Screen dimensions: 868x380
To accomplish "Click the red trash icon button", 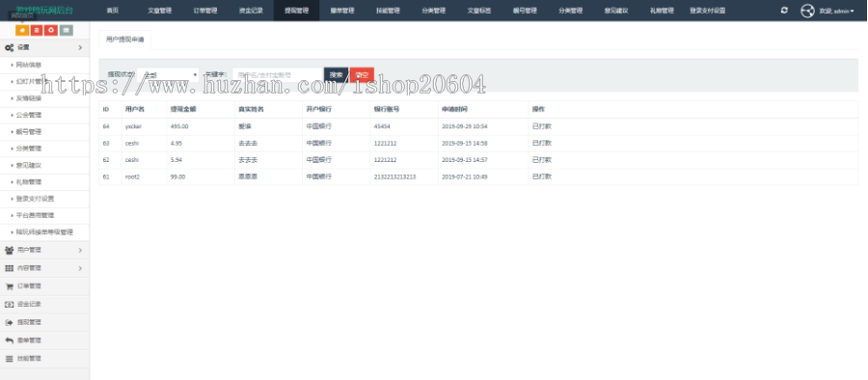I will pyautogui.click(x=37, y=30).
